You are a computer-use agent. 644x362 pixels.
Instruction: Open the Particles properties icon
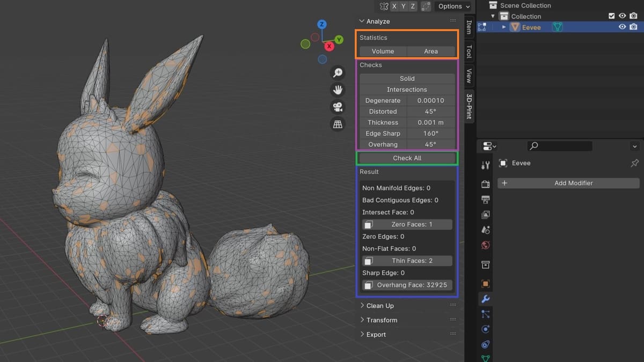(x=486, y=314)
